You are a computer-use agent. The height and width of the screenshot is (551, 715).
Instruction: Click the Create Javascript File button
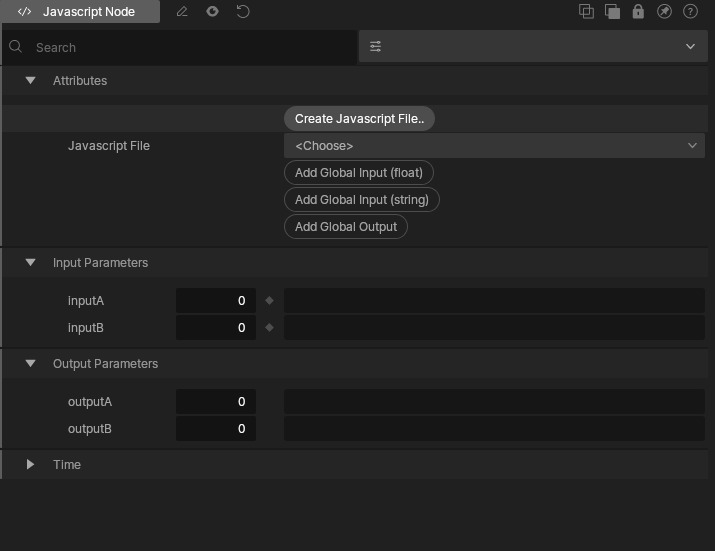click(x=359, y=119)
